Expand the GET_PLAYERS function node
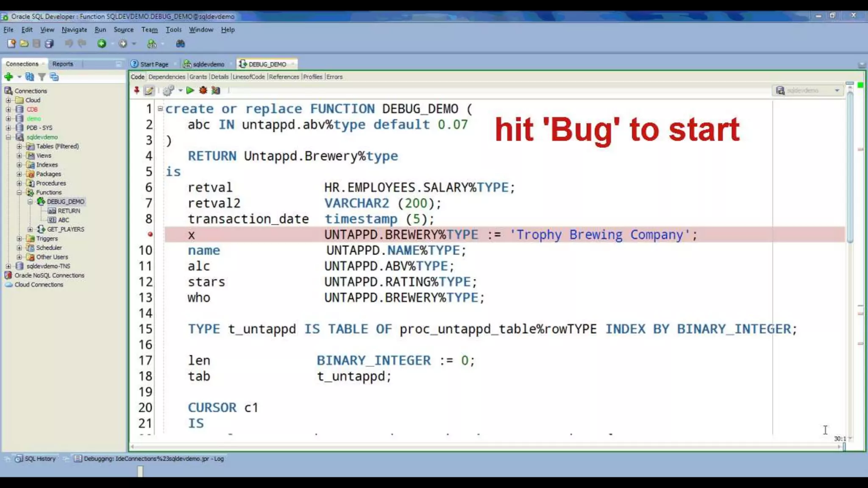Image resolution: width=868 pixels, height=488 pixels. click(x=30, y=229)
